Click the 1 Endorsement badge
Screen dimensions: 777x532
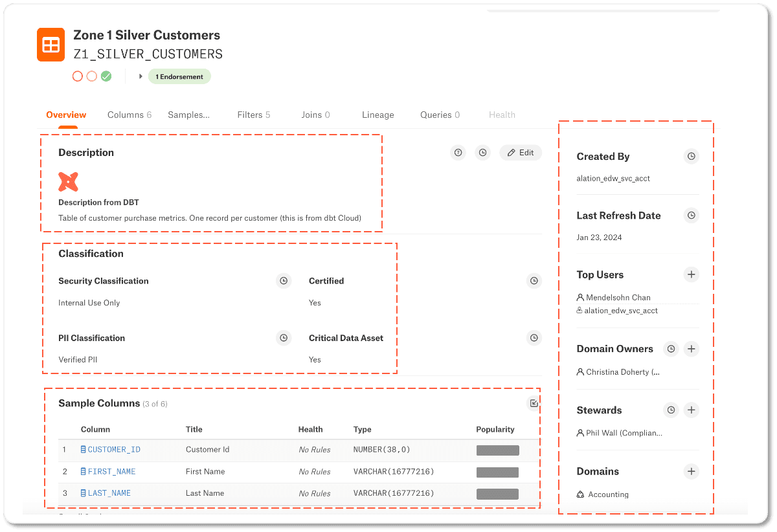[179, 76]
